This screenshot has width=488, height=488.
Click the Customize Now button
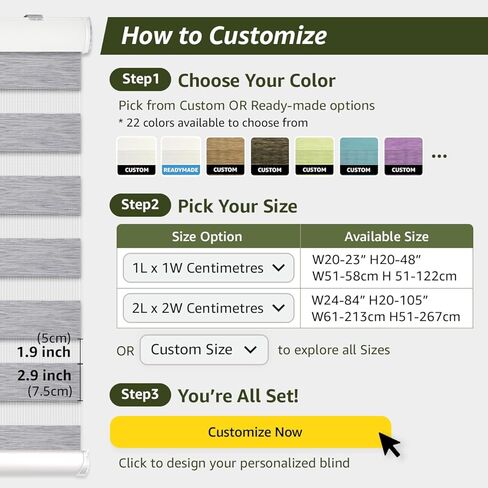251,432
